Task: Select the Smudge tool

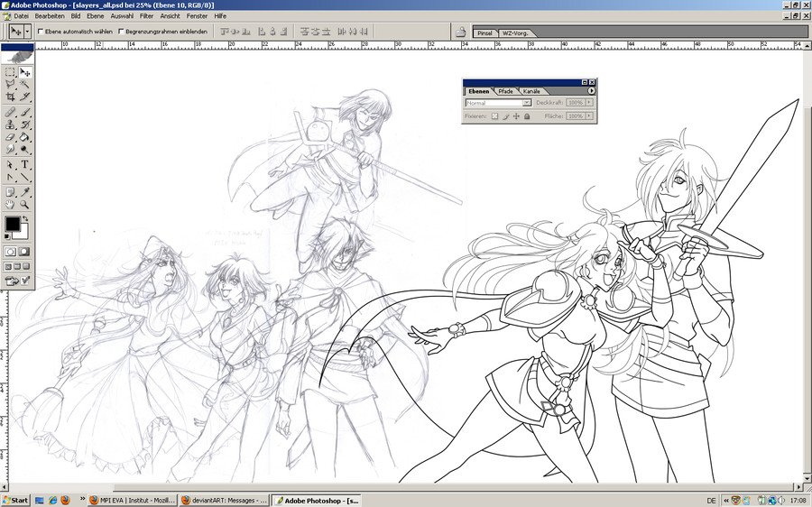Action: [10, 150]
